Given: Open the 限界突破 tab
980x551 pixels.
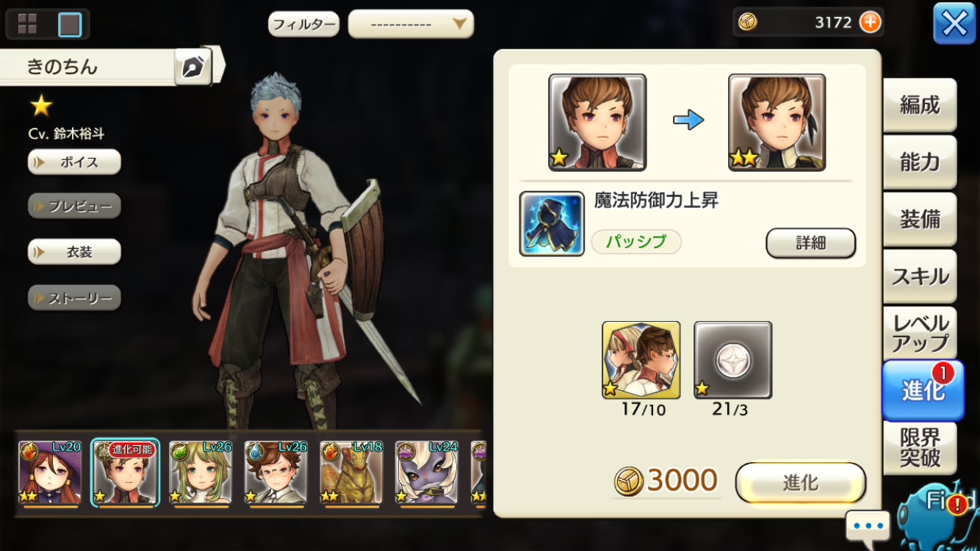Looking at the screenshot, I should coord(920,447).
